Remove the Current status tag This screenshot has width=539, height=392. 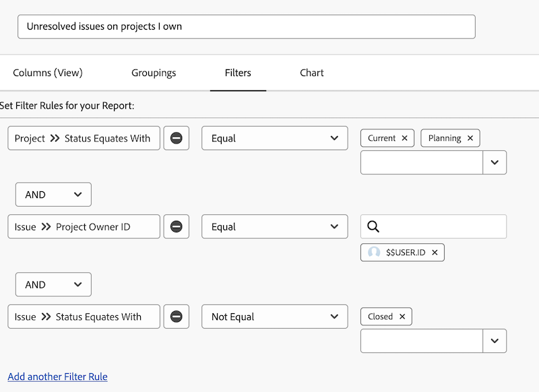point(404,138)
